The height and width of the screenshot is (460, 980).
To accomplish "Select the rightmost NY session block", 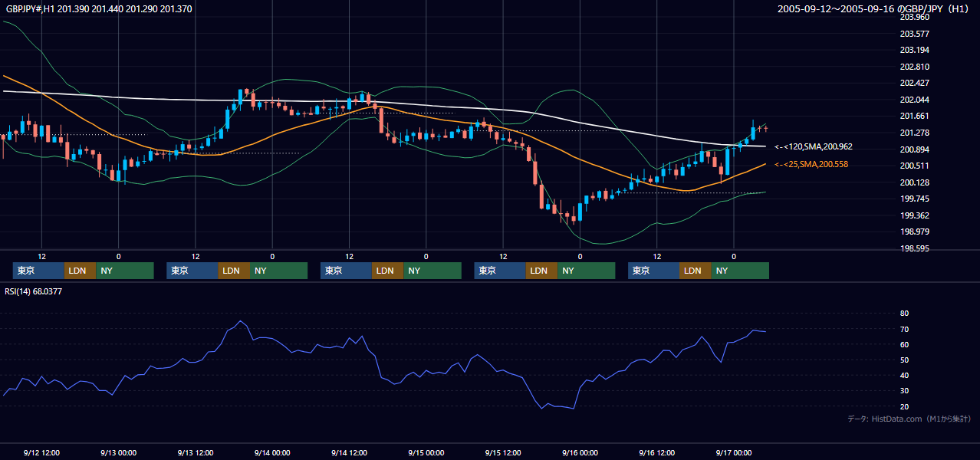I will pyautogui.click(x=739, y=271).
